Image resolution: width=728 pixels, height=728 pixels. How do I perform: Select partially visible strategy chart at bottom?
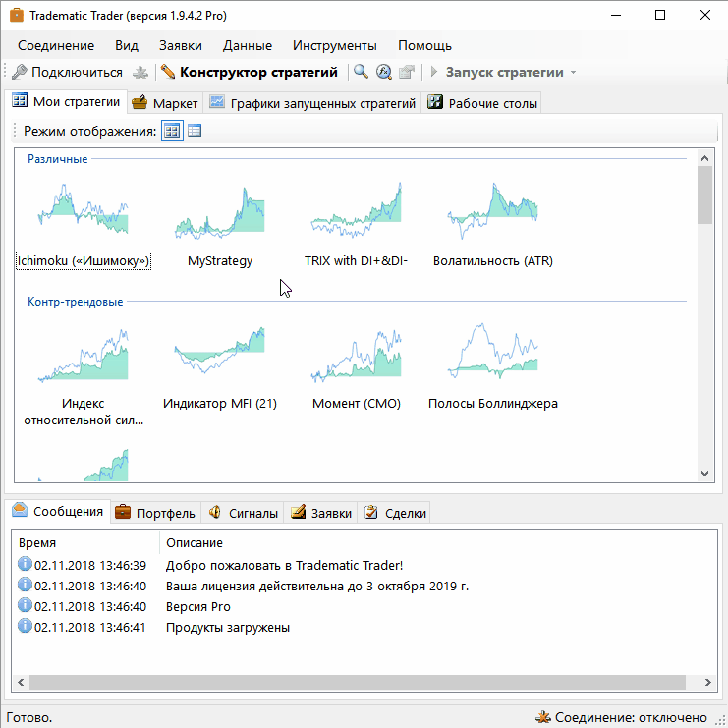coord(84,465)
